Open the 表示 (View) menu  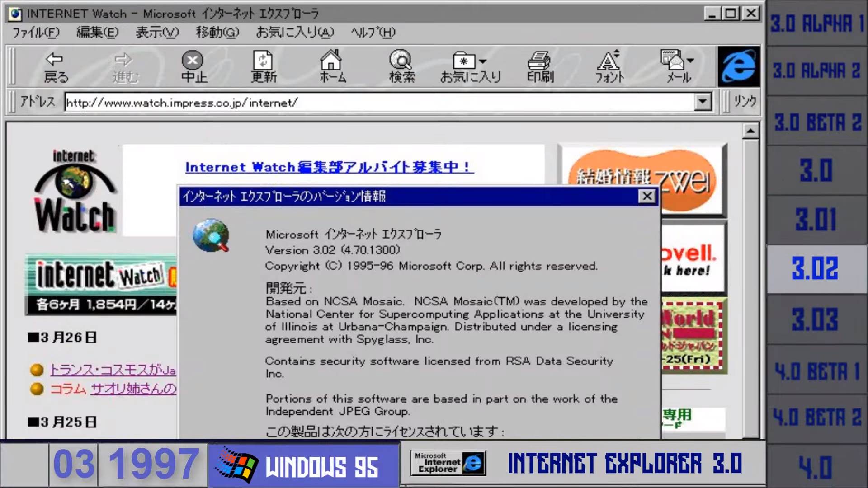coord(156,32)
